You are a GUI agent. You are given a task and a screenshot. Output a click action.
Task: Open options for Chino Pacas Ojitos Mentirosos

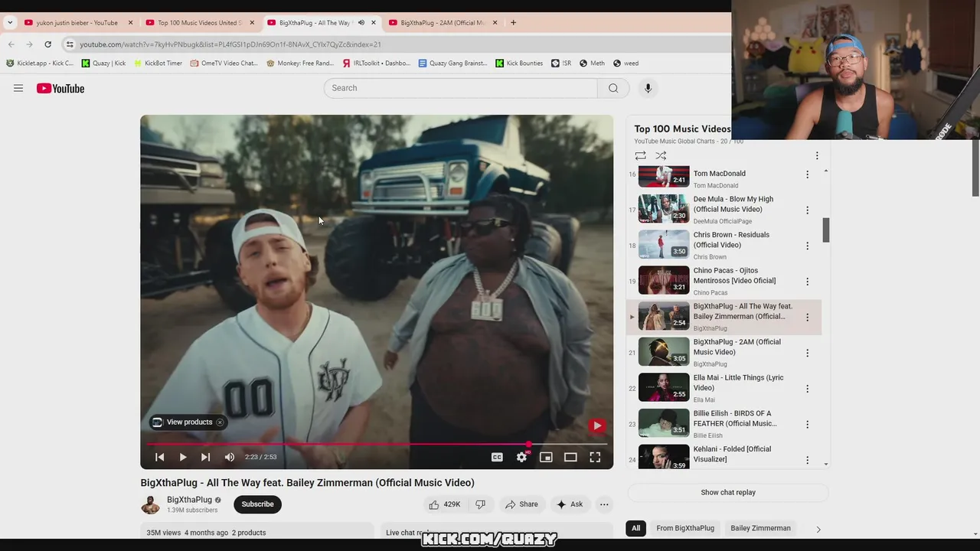pos(807,282)
